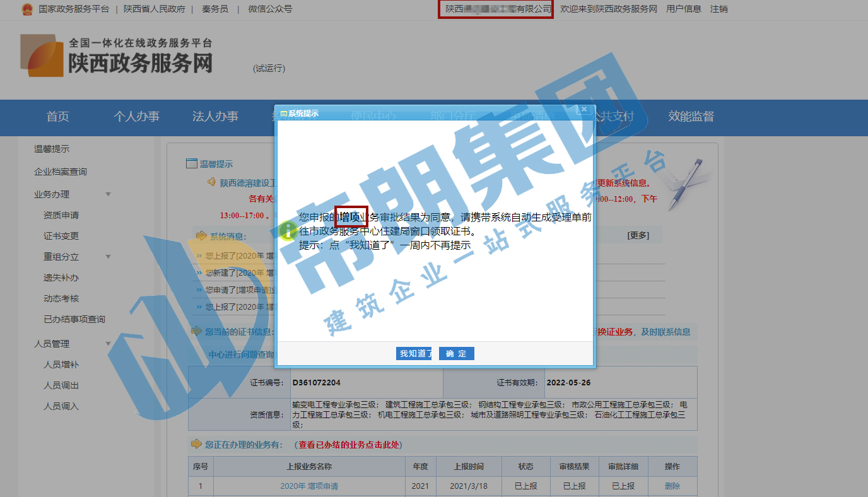Click the 系统提示 dialog title icon
The image size is (868, 497).
(x=284, y=114)
